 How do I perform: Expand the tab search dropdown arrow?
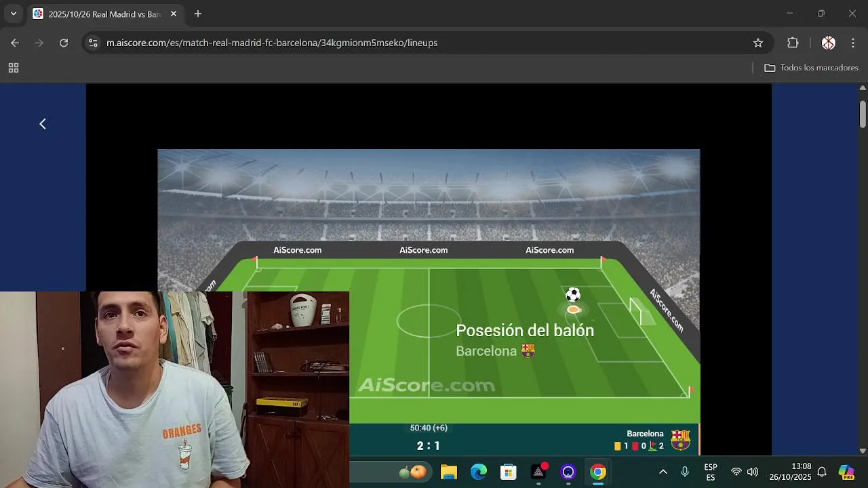[13, 14]
